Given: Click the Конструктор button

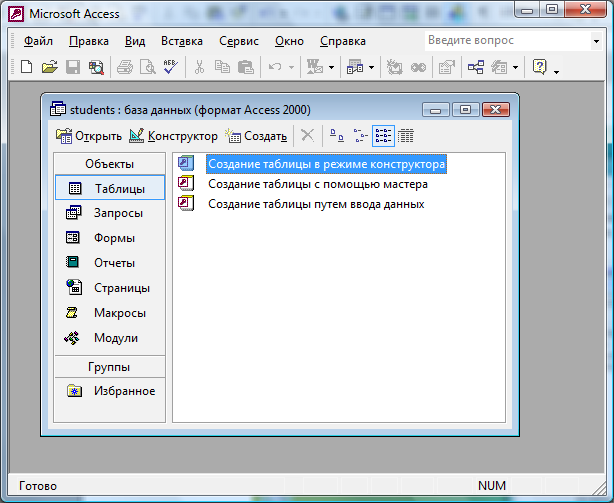Looking at the screenshot, I should 173,136.
